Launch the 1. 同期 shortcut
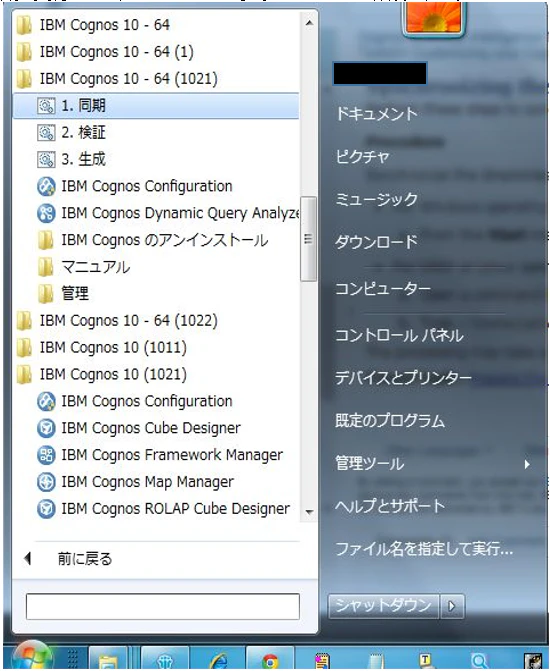Image resolution: width=550 pixels, height=671 pixels. pyautogui.click(x=156, y=106)
